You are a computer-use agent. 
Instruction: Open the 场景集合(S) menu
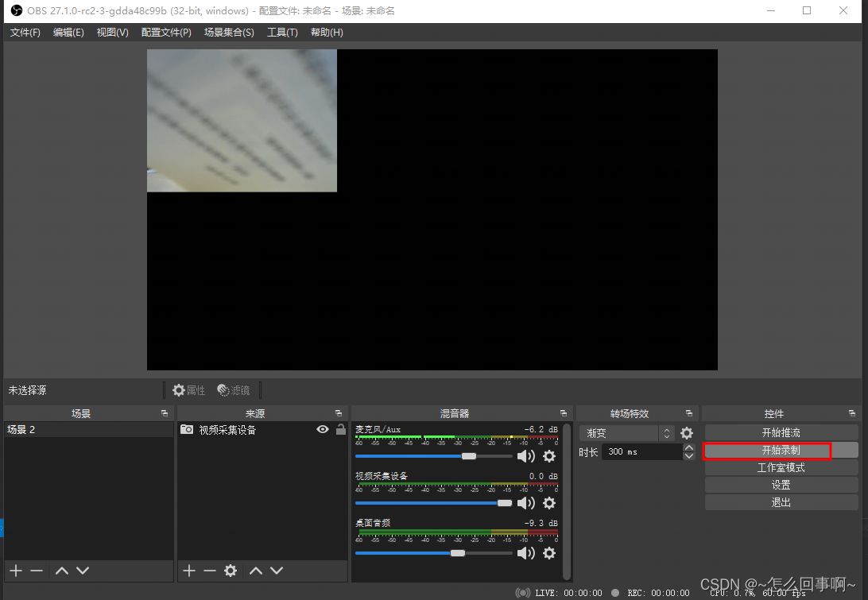point(229,32)
